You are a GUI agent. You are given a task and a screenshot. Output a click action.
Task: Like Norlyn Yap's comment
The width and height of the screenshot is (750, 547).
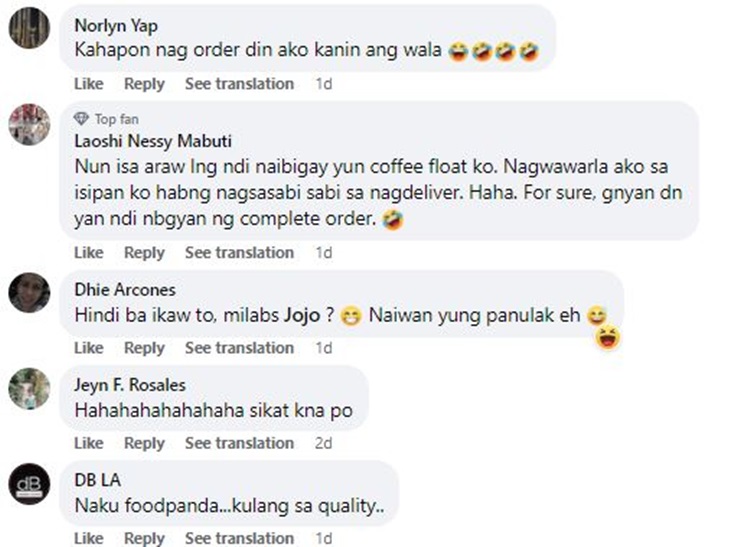(88, 84)
